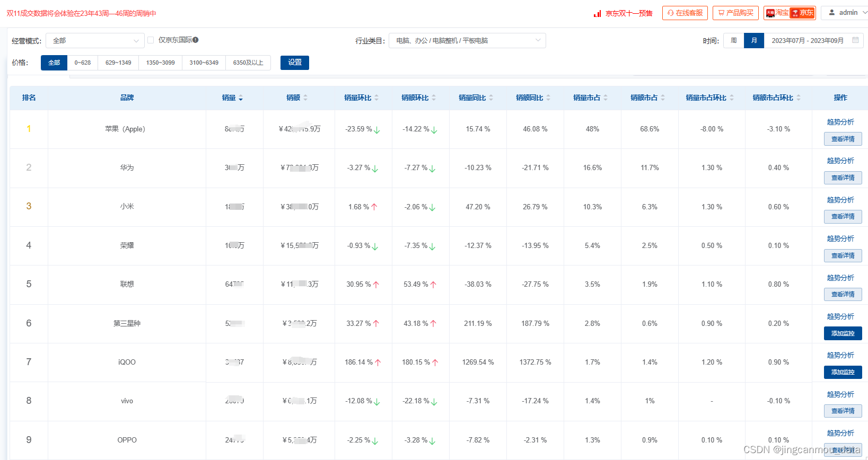Open the product purchase (产品购买) button
This screenshot has height=460, width=868.
735,13
